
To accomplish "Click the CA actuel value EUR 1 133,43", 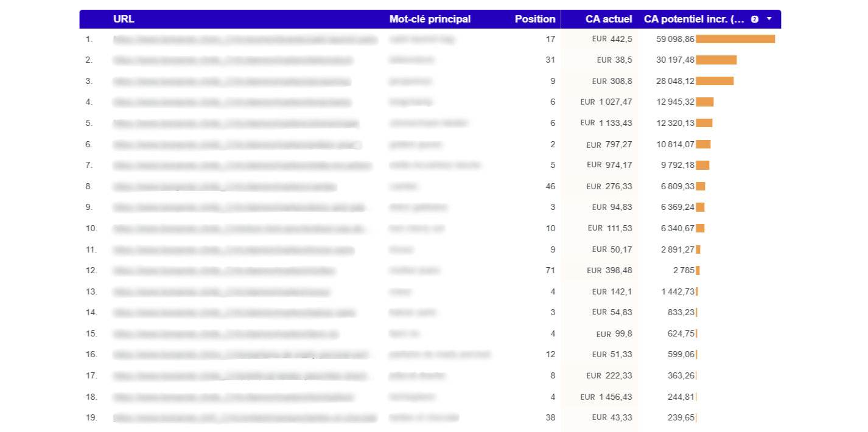I will coord(606,123).
